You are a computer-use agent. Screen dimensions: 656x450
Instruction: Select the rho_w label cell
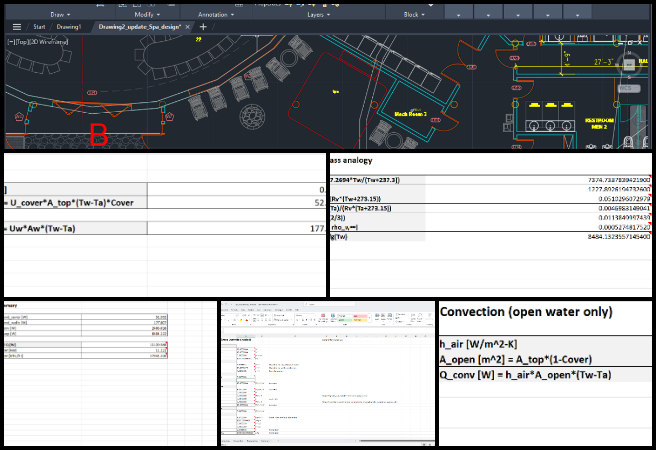377,227
